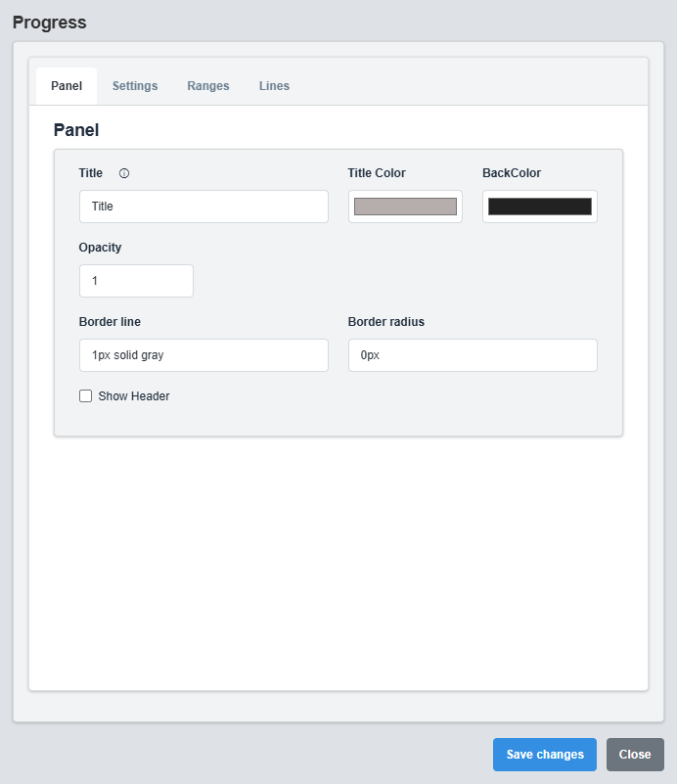Click the Title field label
The width and height of the screenshot is (677, 784).
pyautogui.click(x=90, y=172)
